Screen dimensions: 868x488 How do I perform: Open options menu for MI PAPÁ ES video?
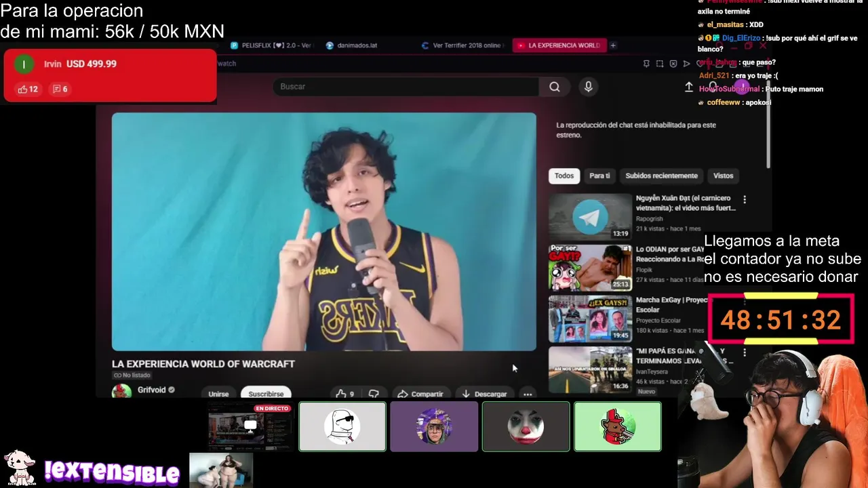(745, 352)
